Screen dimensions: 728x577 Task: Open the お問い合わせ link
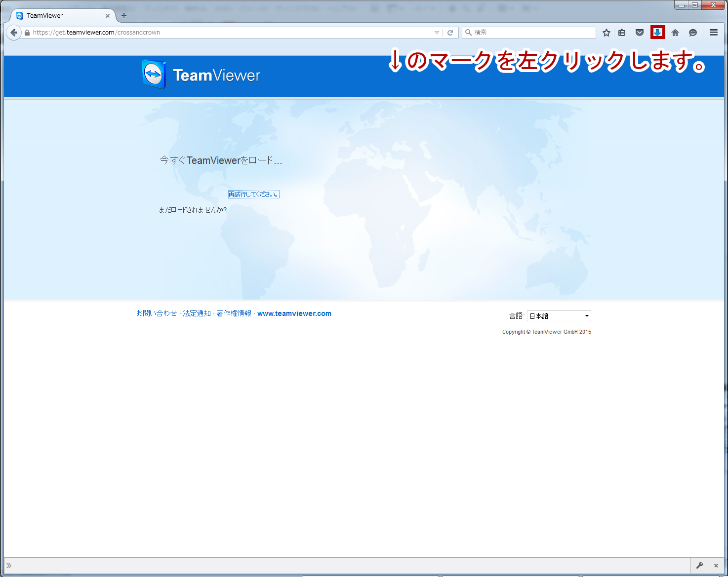point(157,313)
